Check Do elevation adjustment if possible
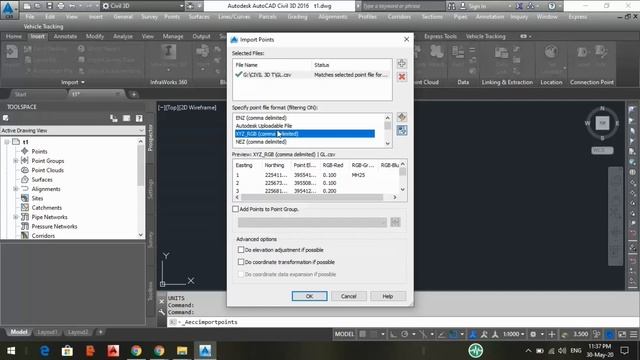Screen dimensions: 640x360 [241, 250]
